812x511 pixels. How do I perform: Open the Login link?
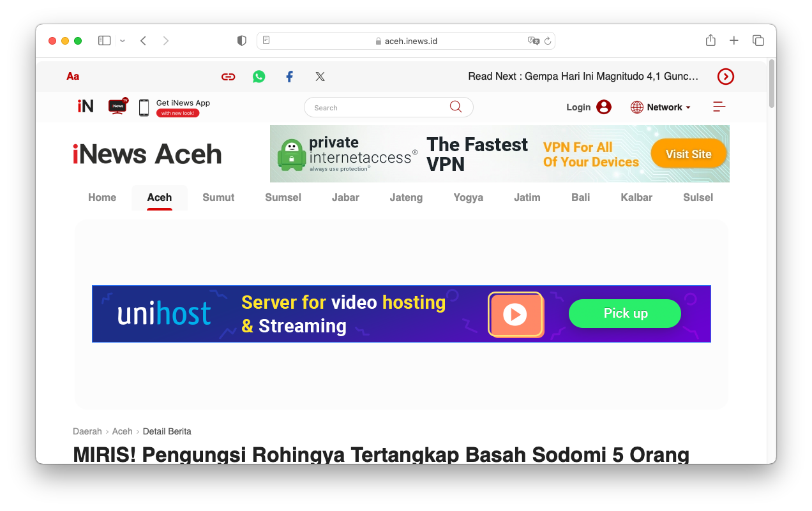(x=578, y=107)
